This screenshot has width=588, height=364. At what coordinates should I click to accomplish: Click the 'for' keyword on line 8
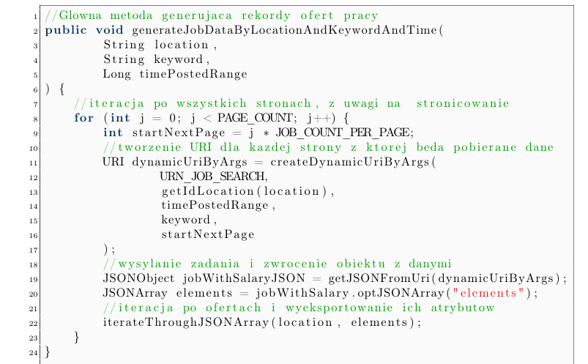pyautogui.click(x=83, y=118)
